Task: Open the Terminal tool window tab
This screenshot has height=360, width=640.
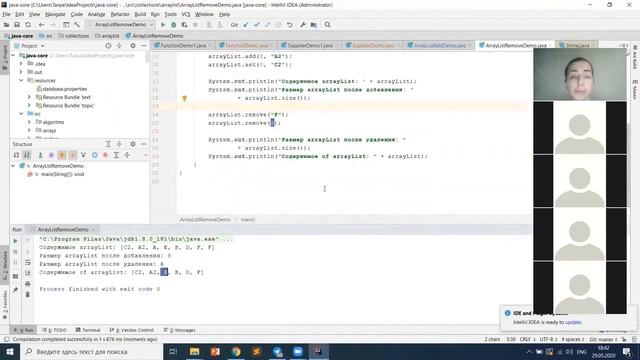Action: coord(88,330)
